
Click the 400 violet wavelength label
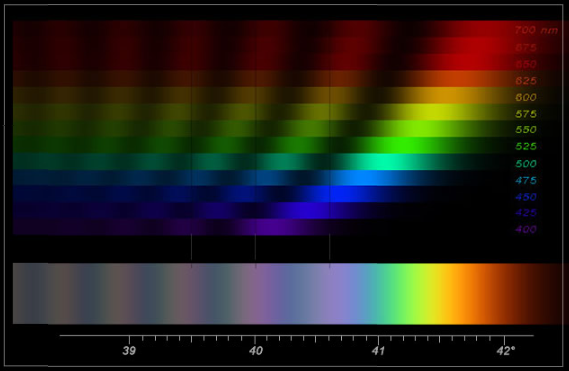pyautogui.click(x=526, y=229)
